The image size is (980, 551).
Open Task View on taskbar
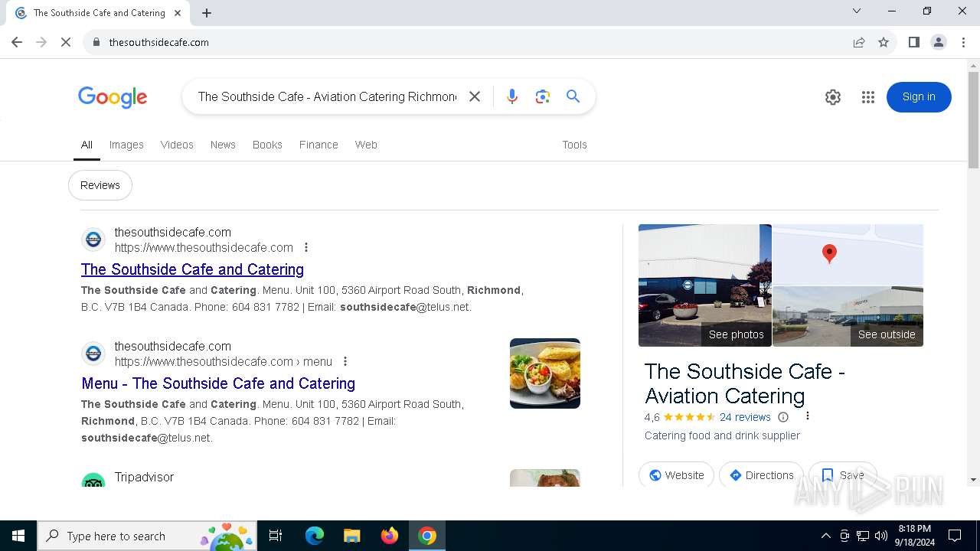pyautogui.click(x=276, y=536)
